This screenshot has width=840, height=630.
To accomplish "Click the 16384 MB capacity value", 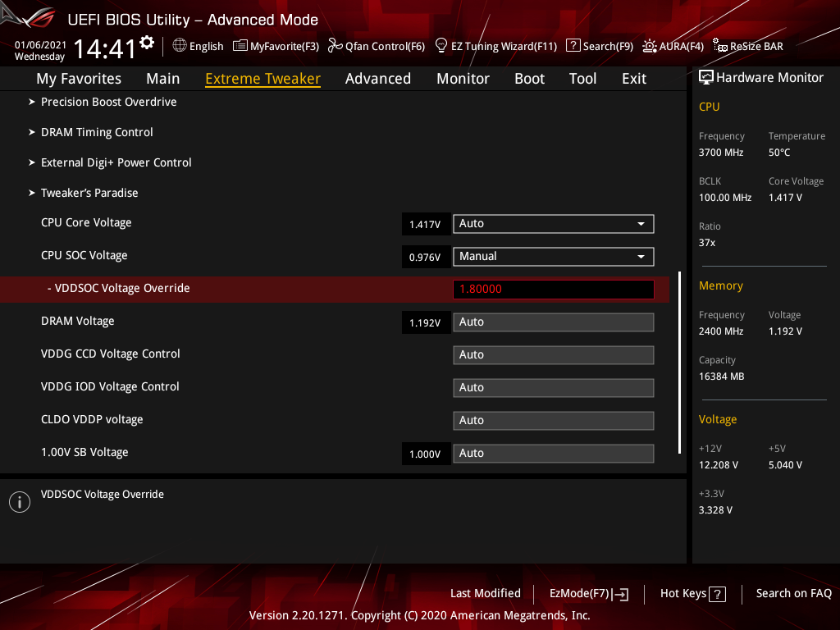I will point(721,377).
